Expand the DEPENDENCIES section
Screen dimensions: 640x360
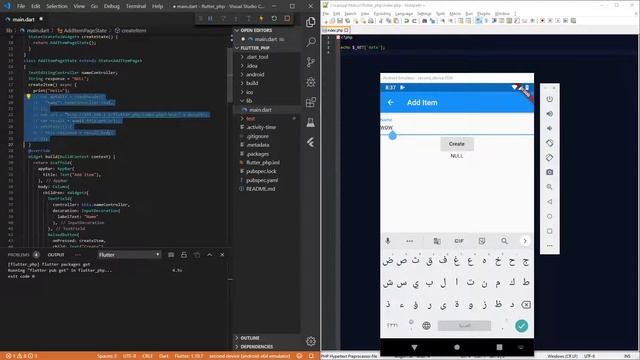pyautogui.click(x=256, y=347)
